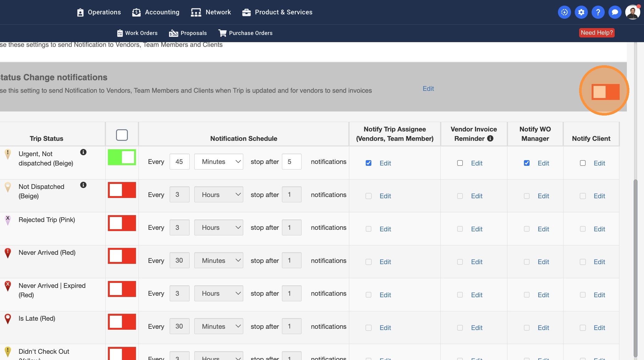Screen dimensions: 644x360
Task: Expand Hours dropdown in Rejected Trip row
Action: coord(219,228)
